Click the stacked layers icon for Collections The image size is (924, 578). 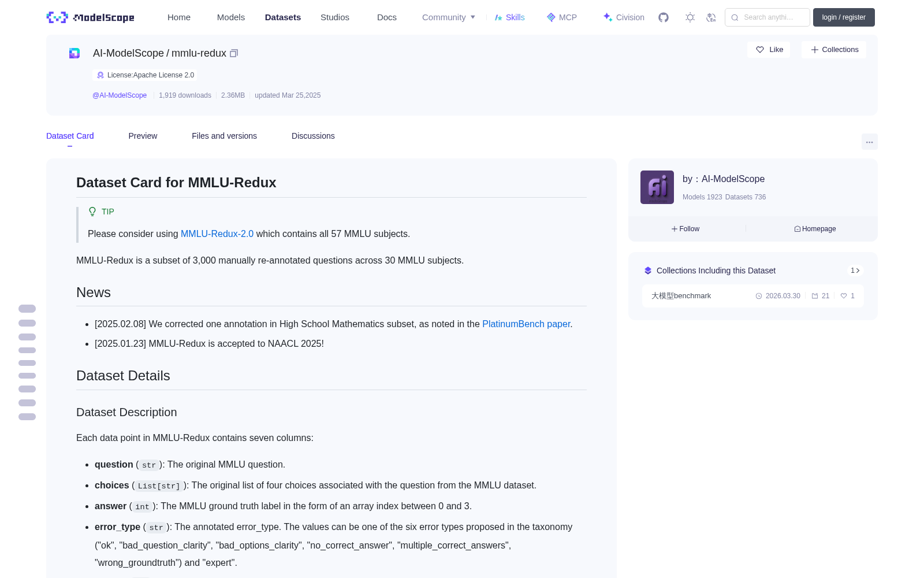[x=648, y=271]
